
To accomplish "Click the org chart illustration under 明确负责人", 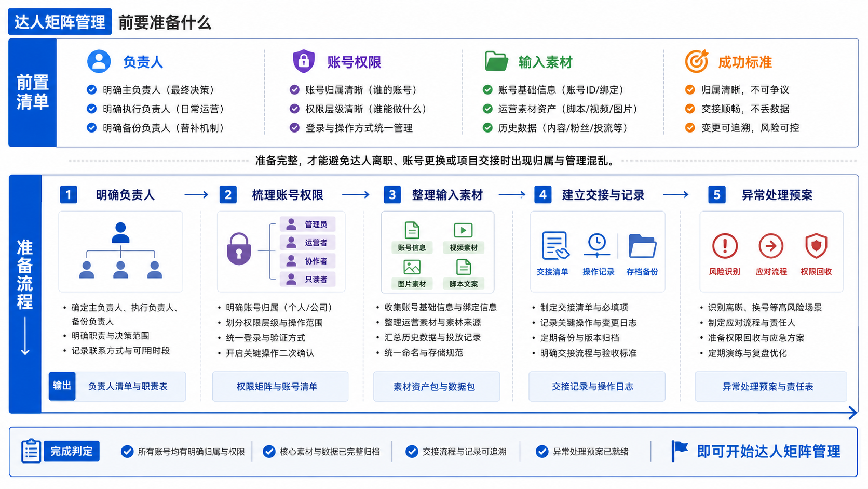I will (120, 250).
